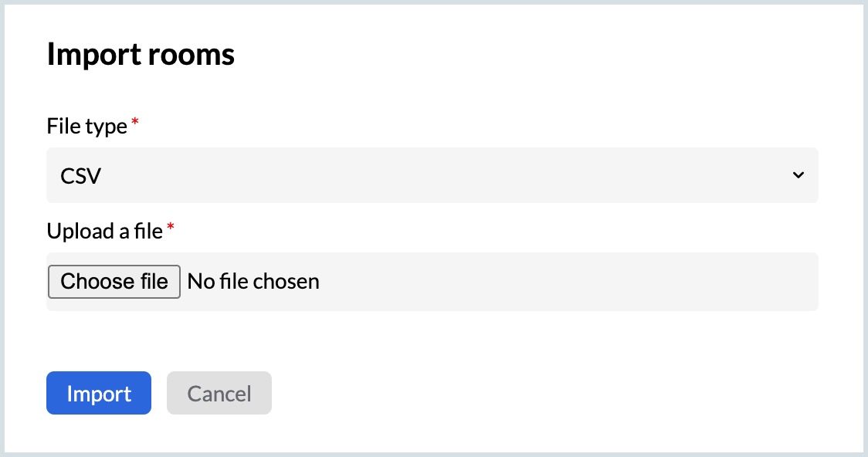Screen dimensions: 868x457
Task: Click the middle of the File type select box
Action: [x=432, y=176]
